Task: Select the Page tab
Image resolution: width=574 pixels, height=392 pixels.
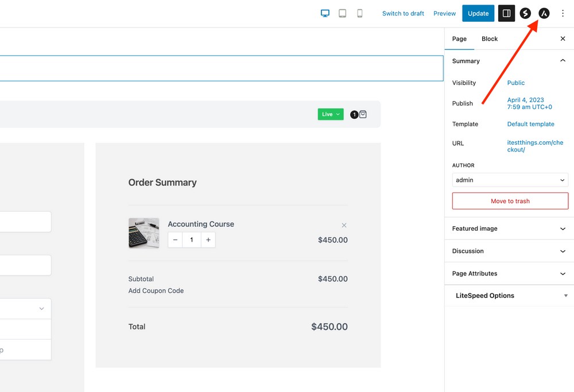Action: point(459,39)
